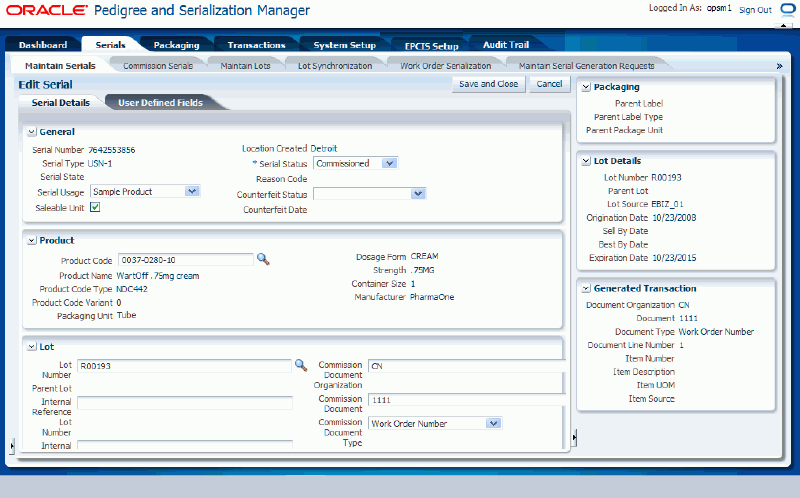The image size is (800, 498).
Task: Open Maintain Serial Generation Requests subtab
Action: pos(586,66)
